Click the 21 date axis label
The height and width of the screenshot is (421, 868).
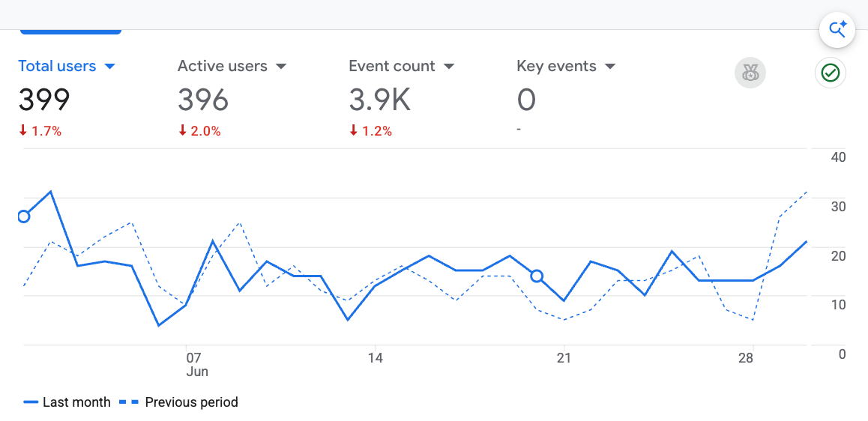point(564,357)
